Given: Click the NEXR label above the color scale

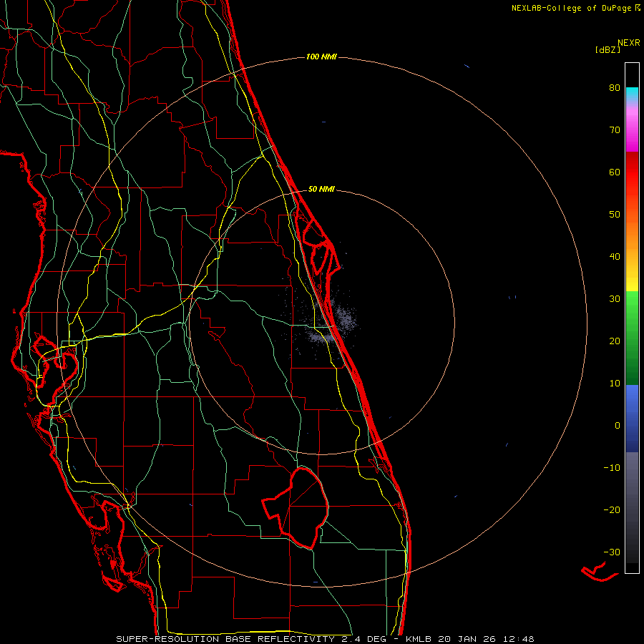Looking at the screenshot, I should (x=629, y=43).
